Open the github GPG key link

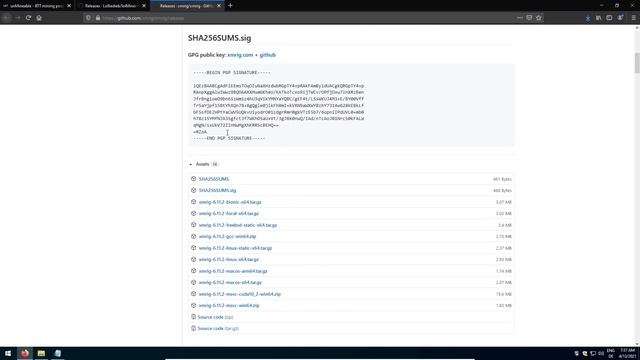267,55
